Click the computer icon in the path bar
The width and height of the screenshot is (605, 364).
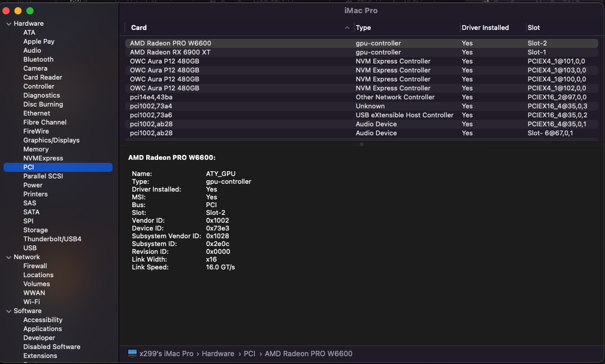pyautogui.click(x=132, y=353)
